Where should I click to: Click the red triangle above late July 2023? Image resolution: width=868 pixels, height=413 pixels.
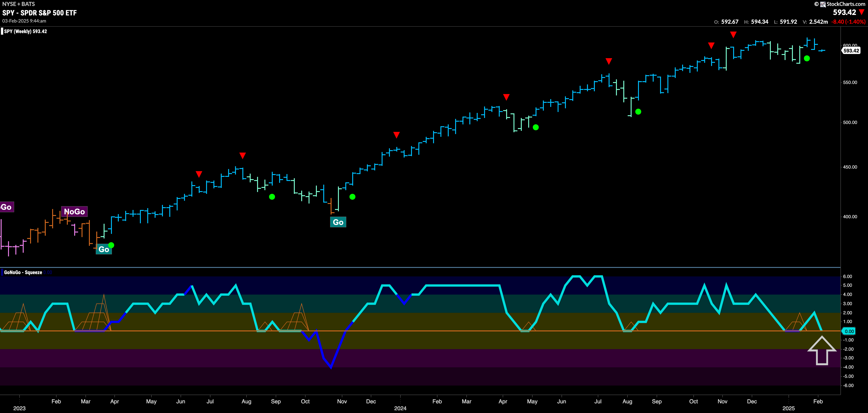click(x=243, y=155)
